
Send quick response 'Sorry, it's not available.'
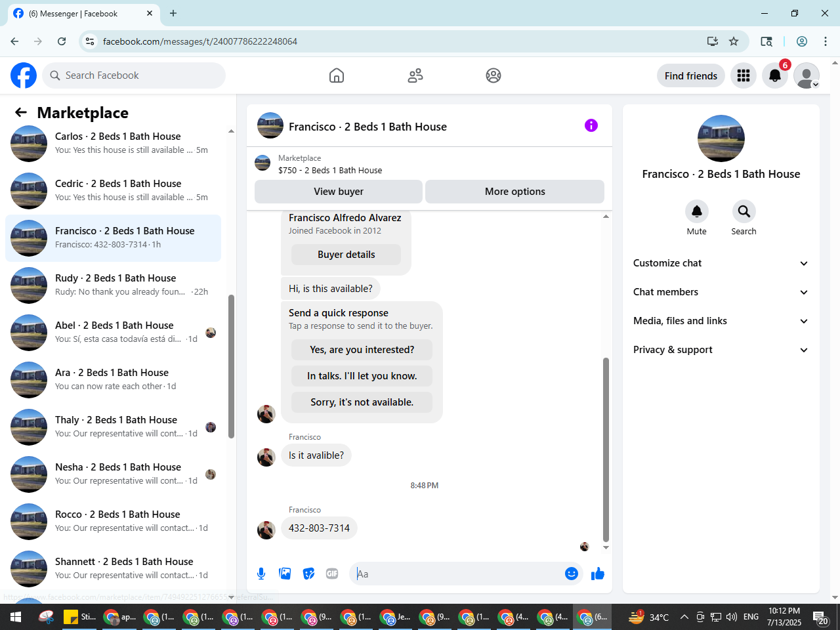coord(362,402)
